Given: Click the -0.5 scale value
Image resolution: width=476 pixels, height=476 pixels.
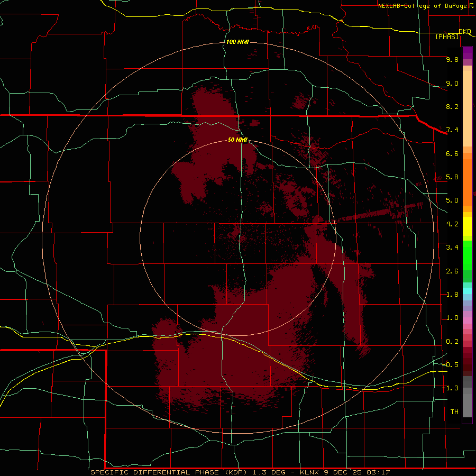Looking at the screenshot, I should 450,365.
